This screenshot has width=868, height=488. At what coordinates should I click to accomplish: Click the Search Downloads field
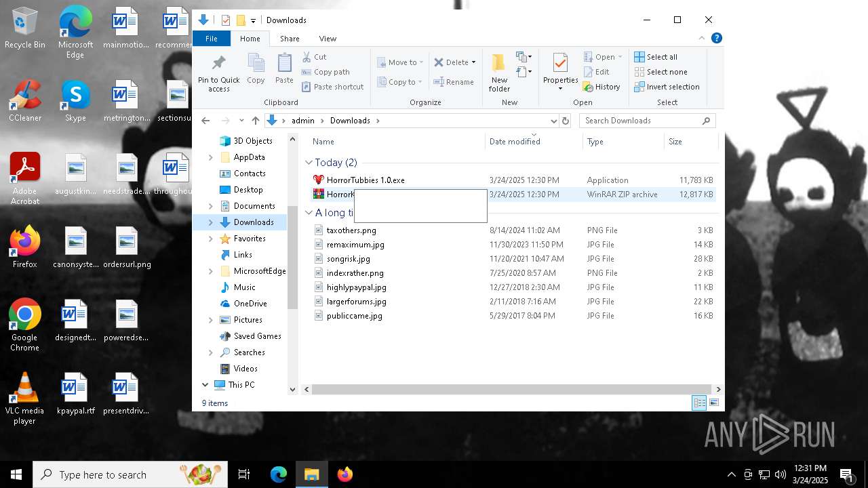click(x=647, y=121)
